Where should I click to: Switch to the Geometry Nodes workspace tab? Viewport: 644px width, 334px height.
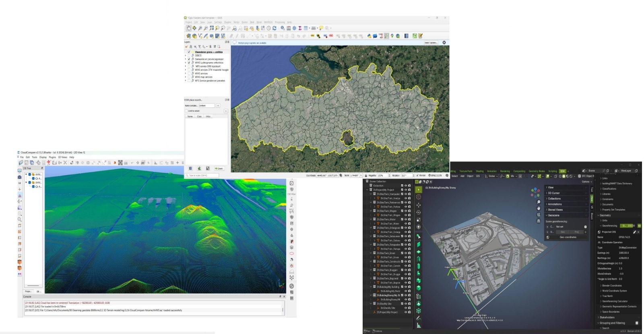click(536, 171)
